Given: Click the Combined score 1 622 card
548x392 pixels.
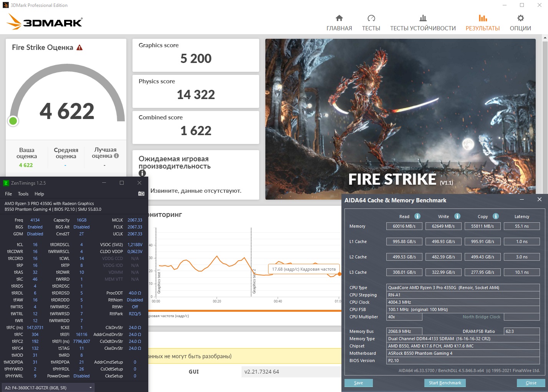Looking at the screenshot, I should 196,127.
